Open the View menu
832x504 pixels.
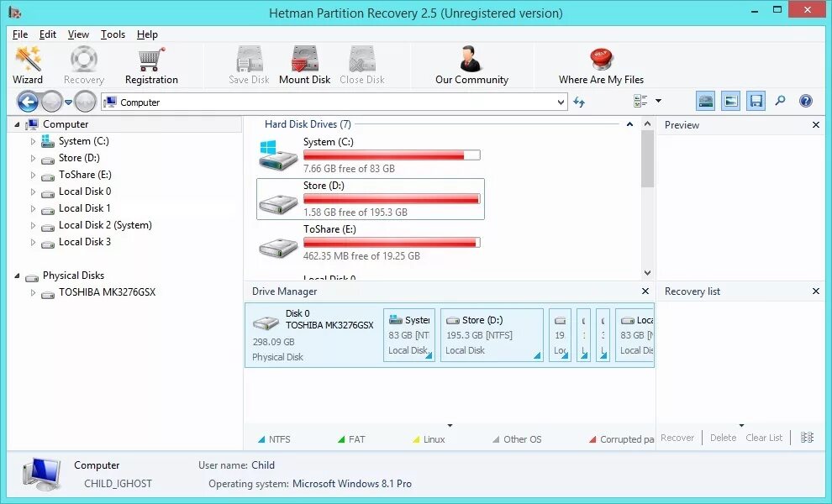[78, 34]
